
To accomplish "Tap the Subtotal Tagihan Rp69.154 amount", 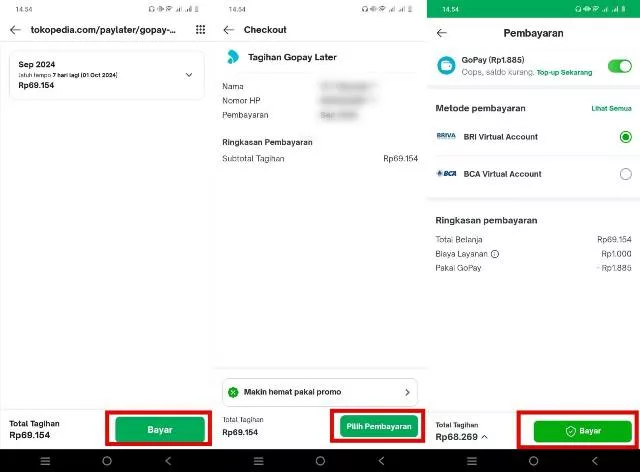I will [400, 158].
